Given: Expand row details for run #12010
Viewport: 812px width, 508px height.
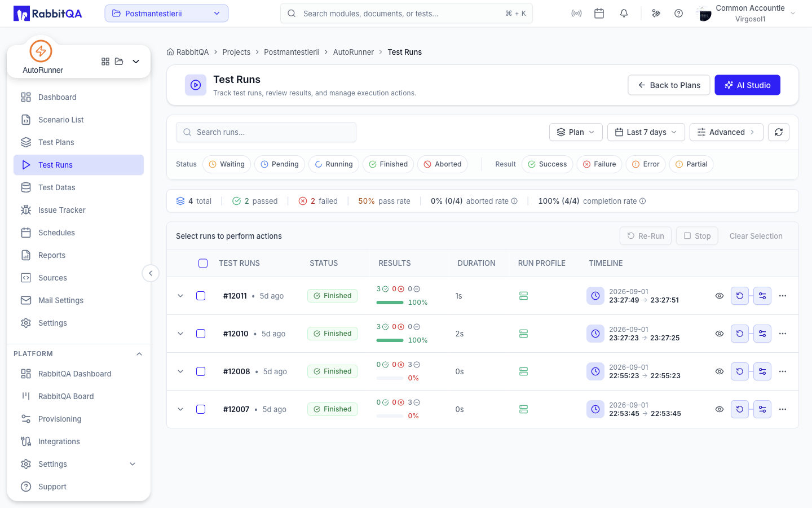Looking at the screenshot, I should 180,334.
